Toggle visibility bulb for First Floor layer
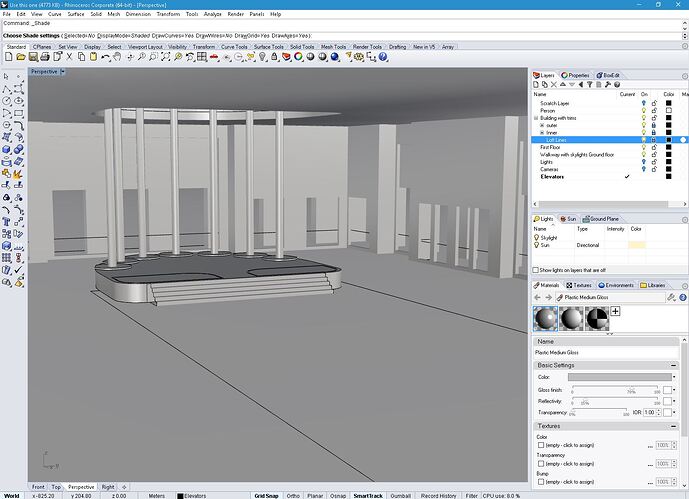689x499 pixels. click(x=644, y=147)
